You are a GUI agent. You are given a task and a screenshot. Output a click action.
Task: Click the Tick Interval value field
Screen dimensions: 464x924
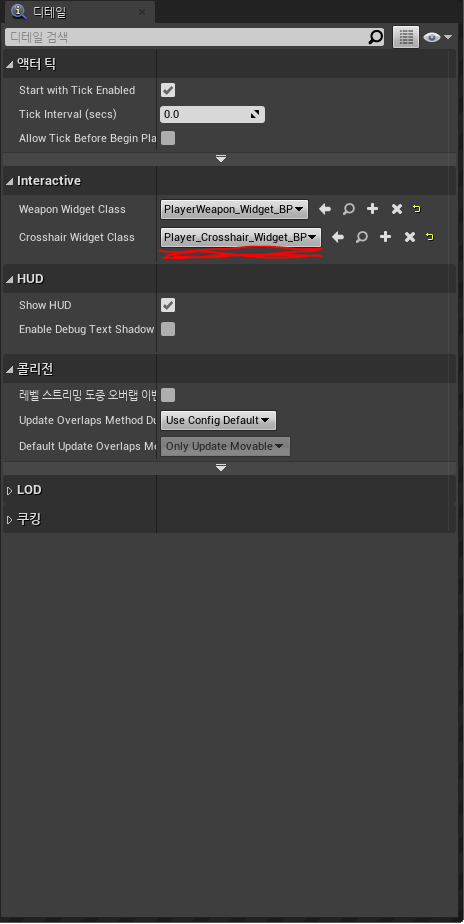(x=212, y=114)
